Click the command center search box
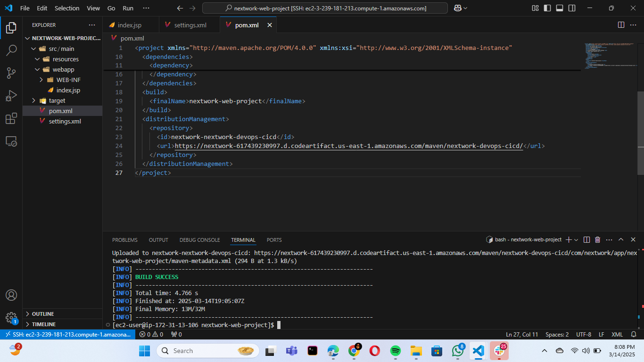This screenshot has width=644, height=362. point(325,8)
